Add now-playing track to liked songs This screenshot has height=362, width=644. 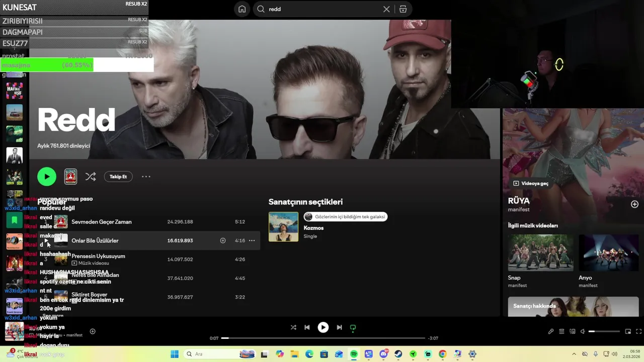(x=93, y=331)
